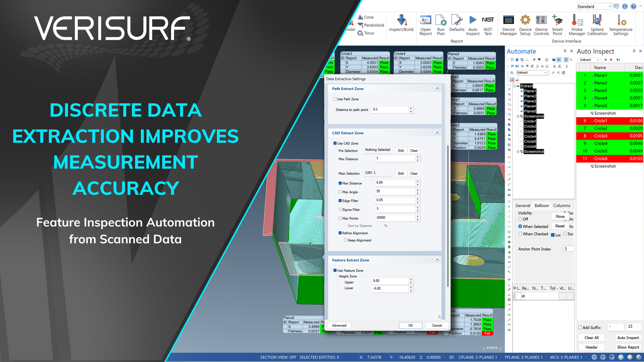Viewport: 644px width, 362px height.
Task: Launch Sphere Calibration
Action: point(597,25)
